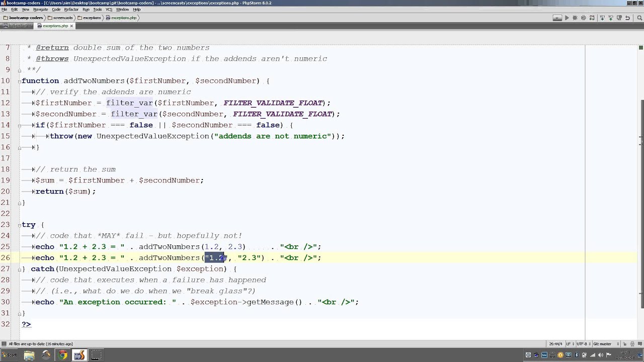Click the green inspection status indicator

640,48
